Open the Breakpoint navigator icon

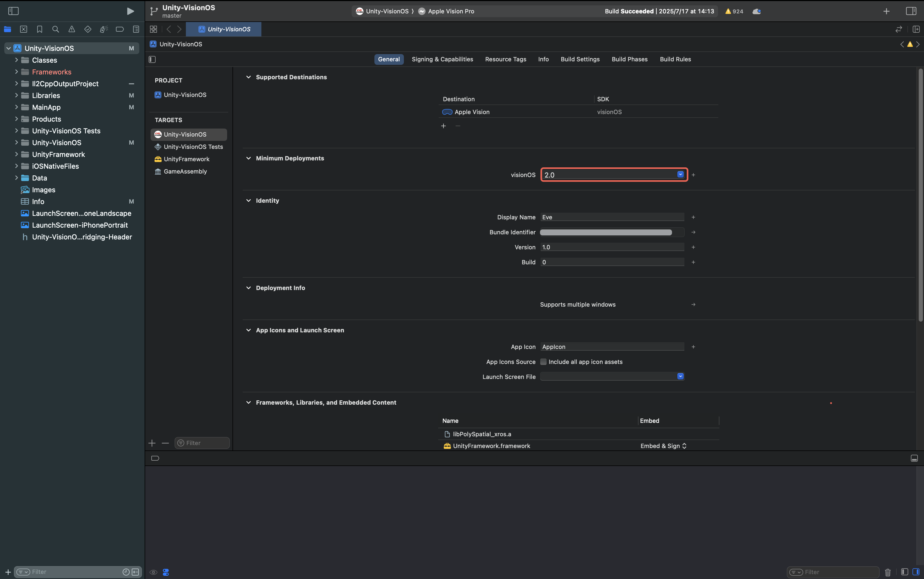pyautogui.click(x=120, y=29)
